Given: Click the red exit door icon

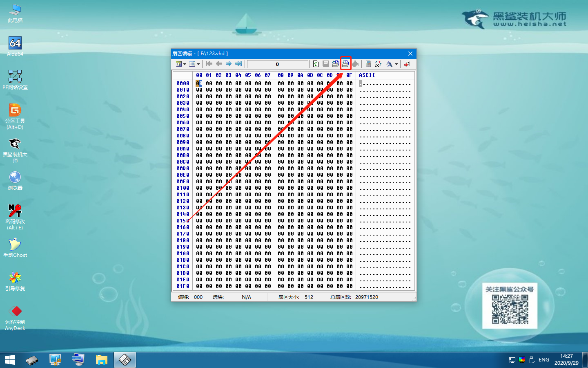Looking at the screenshot, I should click(x=407, y=64).
